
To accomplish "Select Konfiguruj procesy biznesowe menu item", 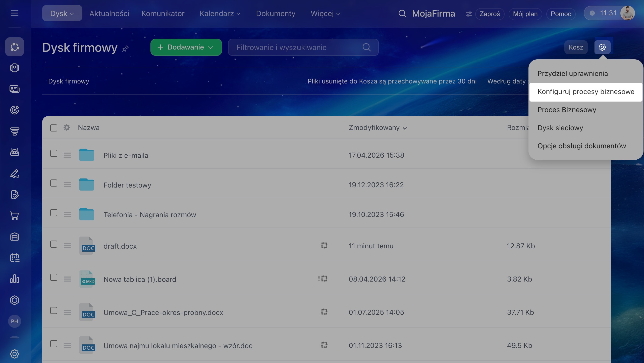I will (585, 92).
